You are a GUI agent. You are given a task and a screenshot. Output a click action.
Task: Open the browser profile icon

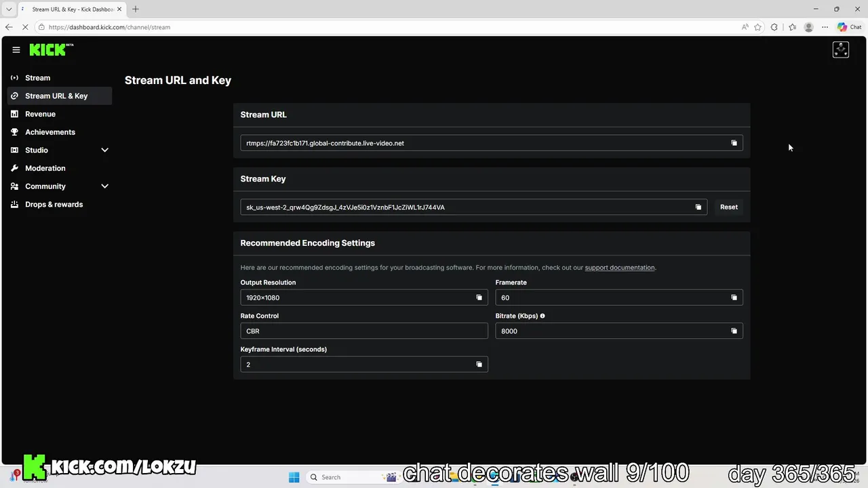(x=808, y=27)
